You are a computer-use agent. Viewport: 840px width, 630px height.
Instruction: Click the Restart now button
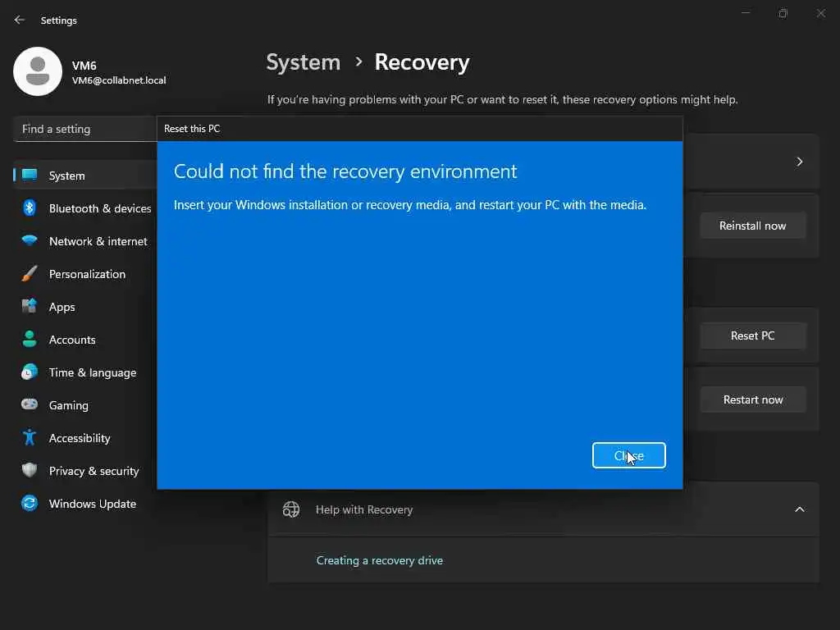coord(753,399)
